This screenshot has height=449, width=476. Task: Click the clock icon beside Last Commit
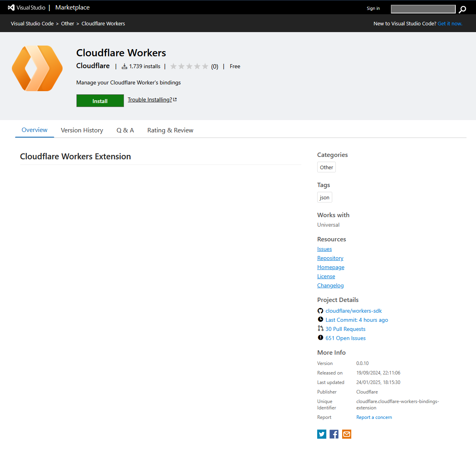(320, 319)
